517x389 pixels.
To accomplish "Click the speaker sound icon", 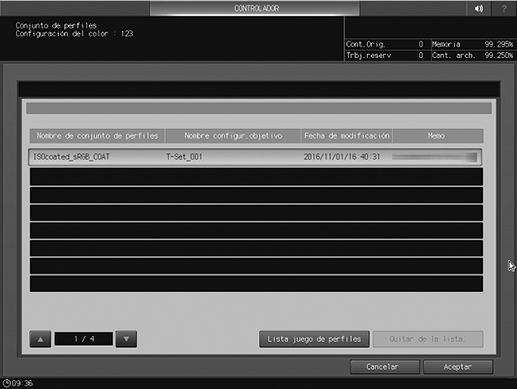I will pos(479,8).
